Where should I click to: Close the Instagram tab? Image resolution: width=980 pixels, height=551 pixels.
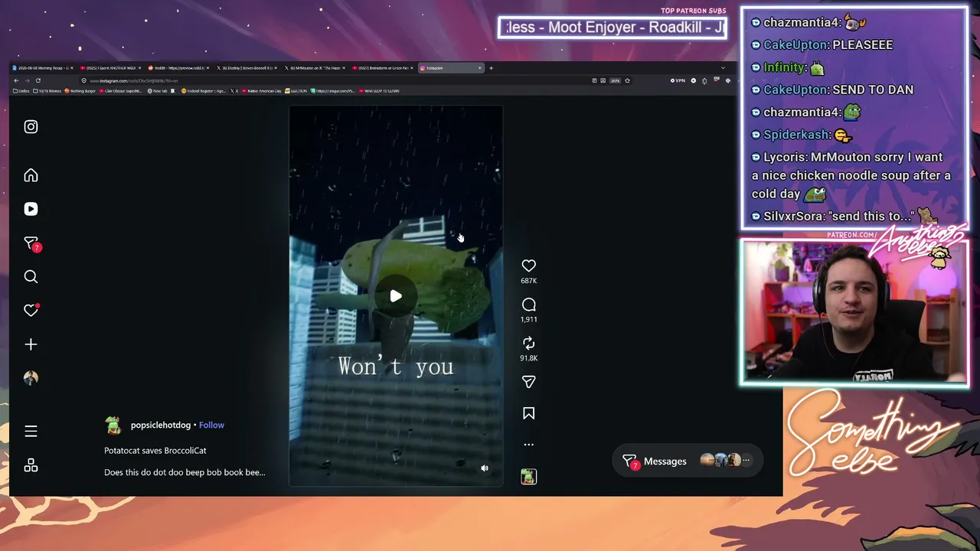tap(480, 68)
